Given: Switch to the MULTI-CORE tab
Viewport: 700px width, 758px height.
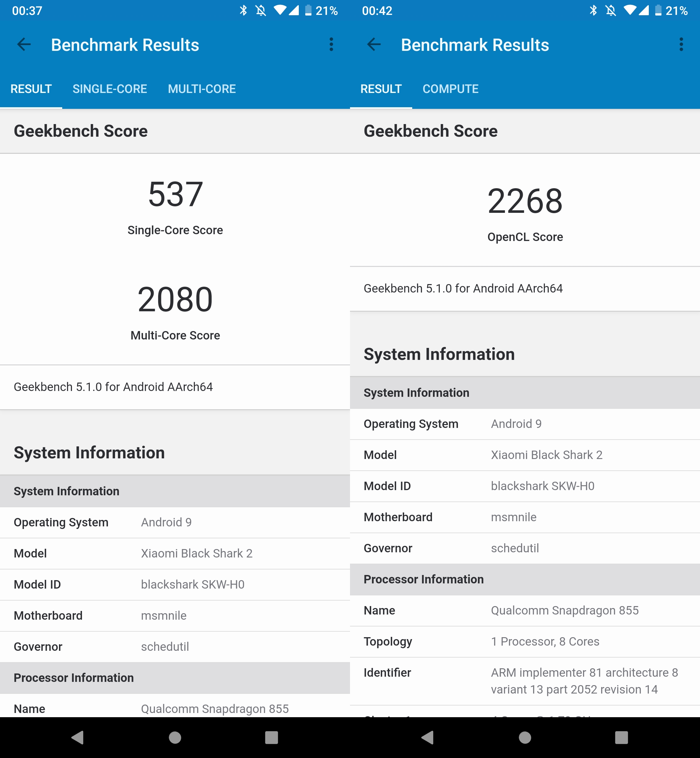Looking at the screenshot, I should click(x=202, y=89).
